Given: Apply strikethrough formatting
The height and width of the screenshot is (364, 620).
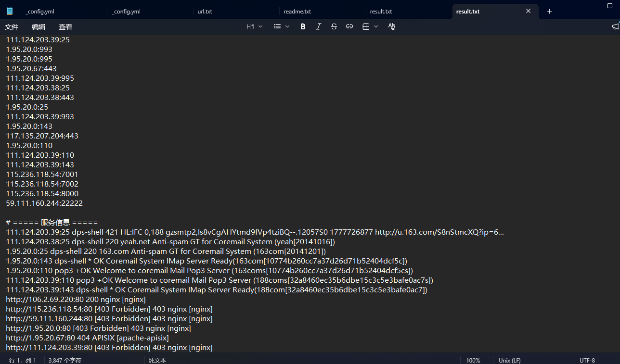Looking at the screenshot, I should pyautogui.click(x=334, y=27).
